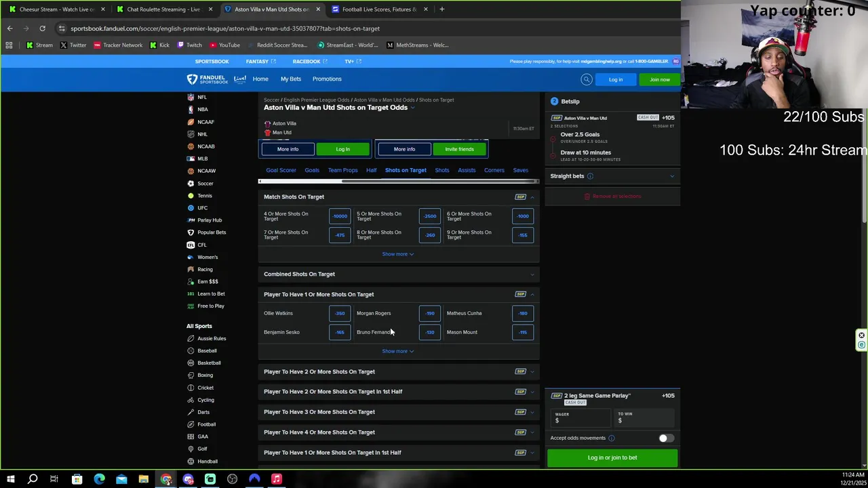
Task: Expand the Straight bets section in betslip
Action: click(672, 176)
